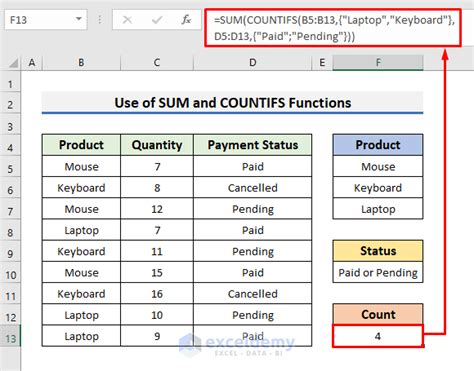The image size is (474, 371).
Task: Select column B header
Action: 81,63
